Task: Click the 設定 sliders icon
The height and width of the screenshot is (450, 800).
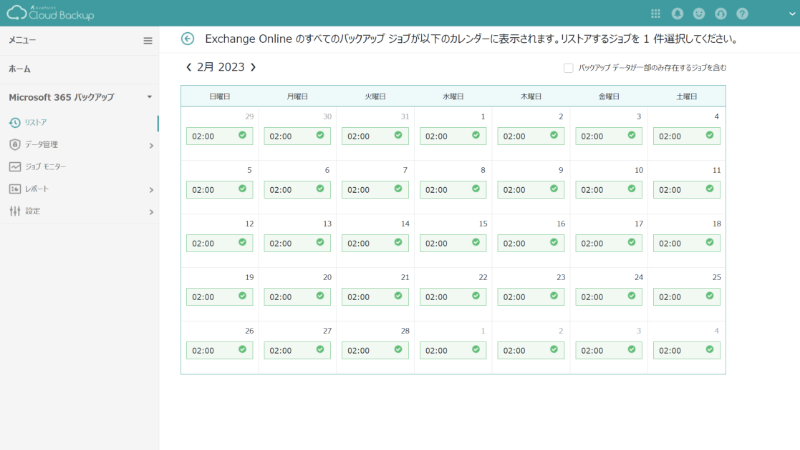Action: click(15, 211)
